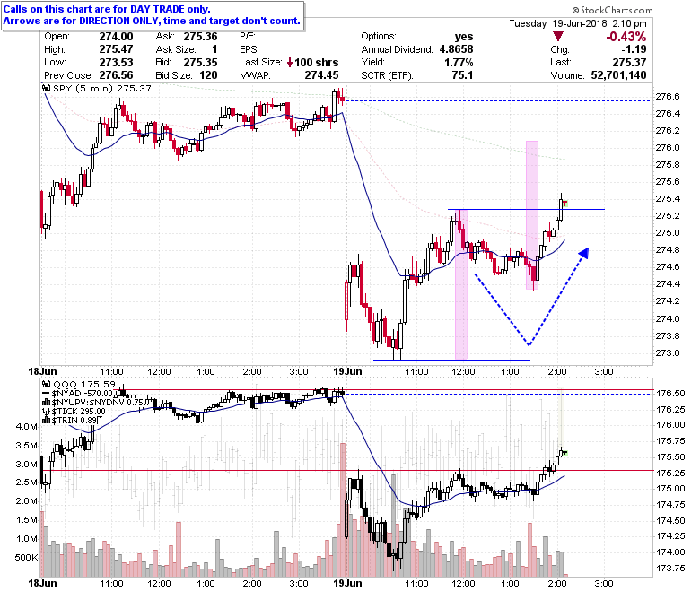The height and width of the screenshot is (591, 700).
Task: Click the 174.00 axis label on QQQ panel
Action: [670, 552]
